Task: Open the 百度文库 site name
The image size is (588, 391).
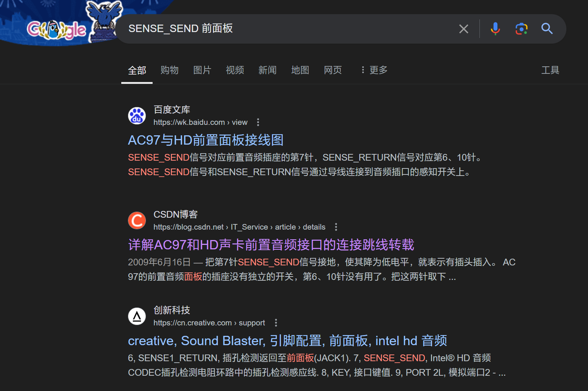Action: point(172,110)
